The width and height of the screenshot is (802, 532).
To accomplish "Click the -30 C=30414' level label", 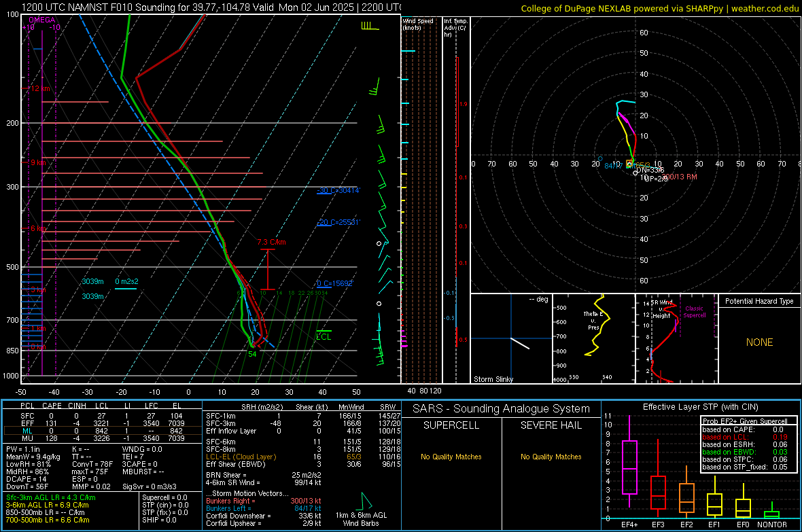I will [x=338, y=190].
